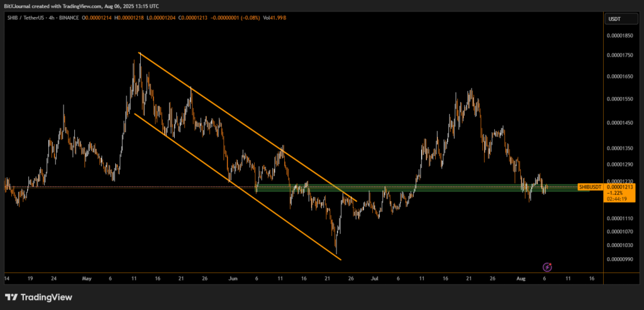Open the USDT currency dropdown
Screen dimensions: 644x310
pyautogui.click(x=614, y=19)
